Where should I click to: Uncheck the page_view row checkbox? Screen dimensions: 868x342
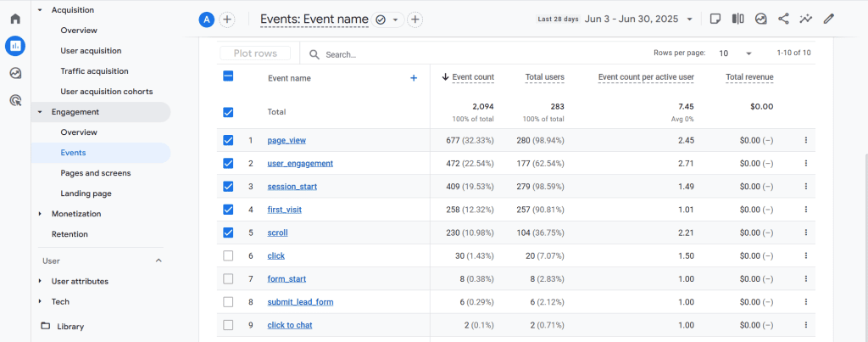(228, 140)
